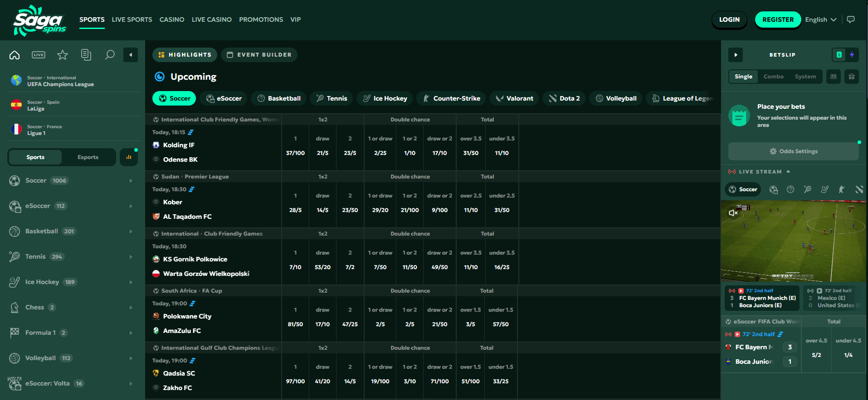
Task: Select Counter-Strike icon in live stream filters
Action: tap(842, 189)
